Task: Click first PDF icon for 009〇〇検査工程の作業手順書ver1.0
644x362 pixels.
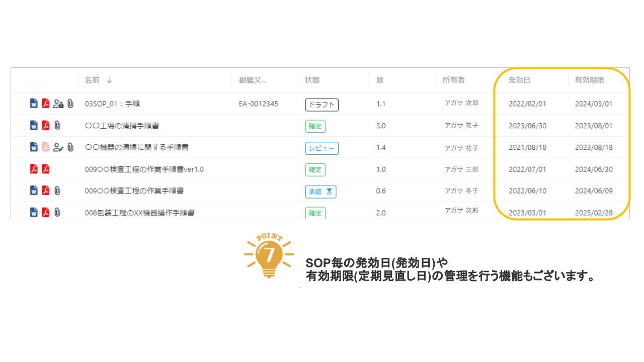Action: [x=34, y=169]
